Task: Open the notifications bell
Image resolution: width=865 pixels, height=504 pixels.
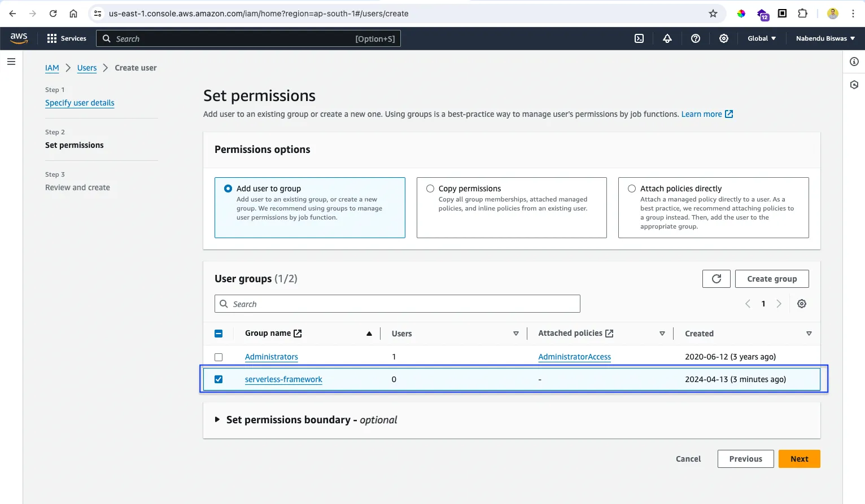Action: (667, 38)
